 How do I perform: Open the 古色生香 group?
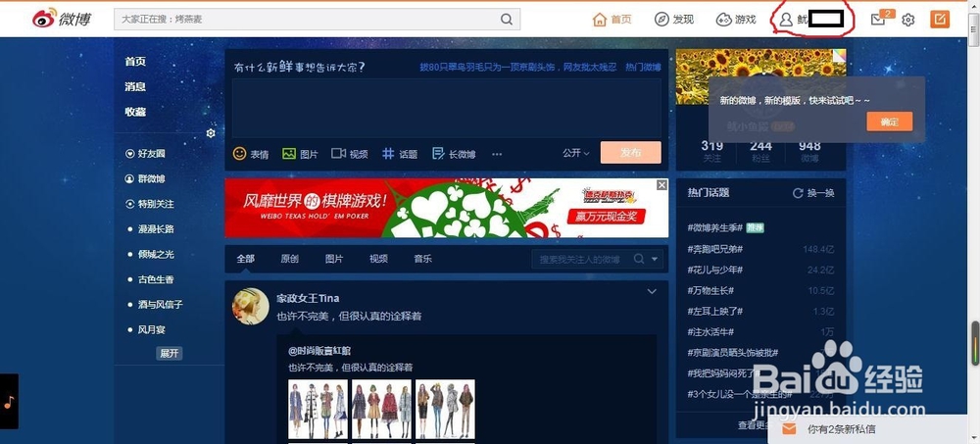pyautogui.click(x=156, y=279)
